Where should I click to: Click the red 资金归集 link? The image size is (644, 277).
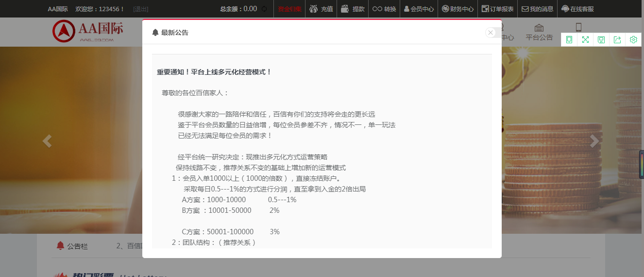coord(289,9)
